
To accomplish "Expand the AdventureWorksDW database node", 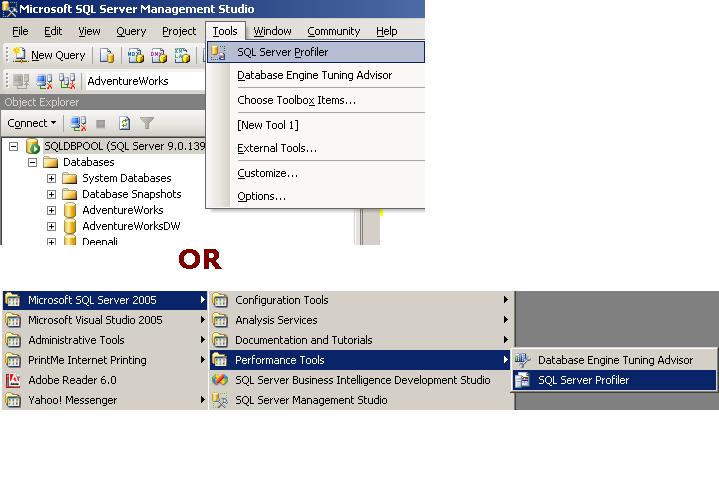I will coord(51,226).
